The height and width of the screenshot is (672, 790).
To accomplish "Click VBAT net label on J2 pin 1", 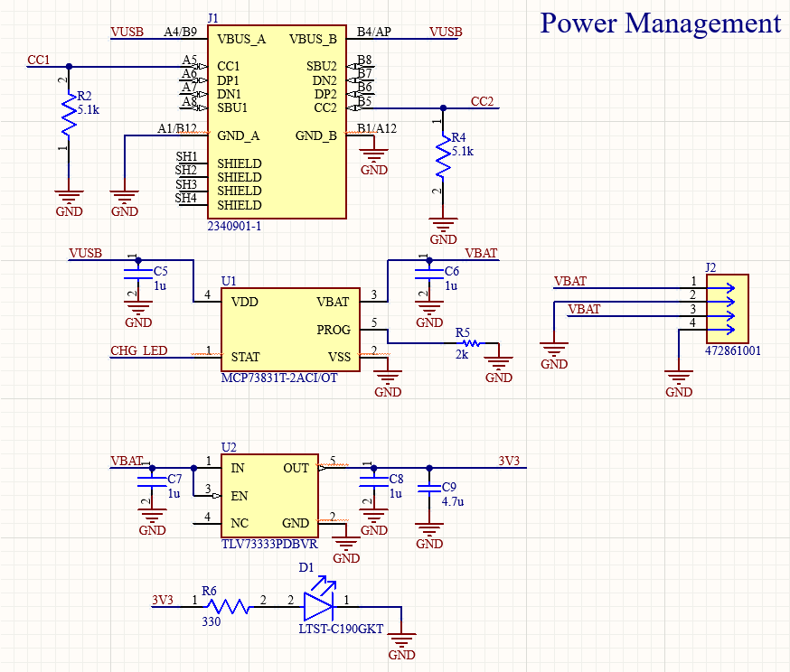I will [x=570, y=282].
